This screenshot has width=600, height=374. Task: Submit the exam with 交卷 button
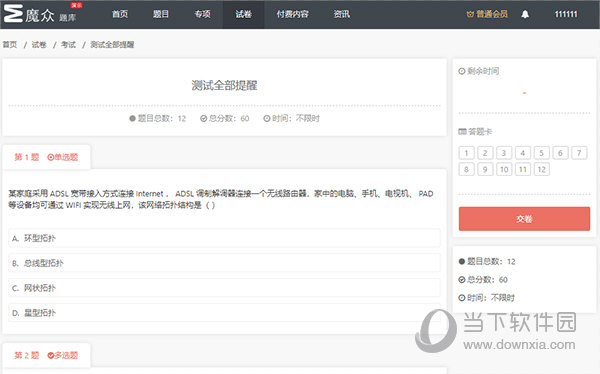click(524, 219)
